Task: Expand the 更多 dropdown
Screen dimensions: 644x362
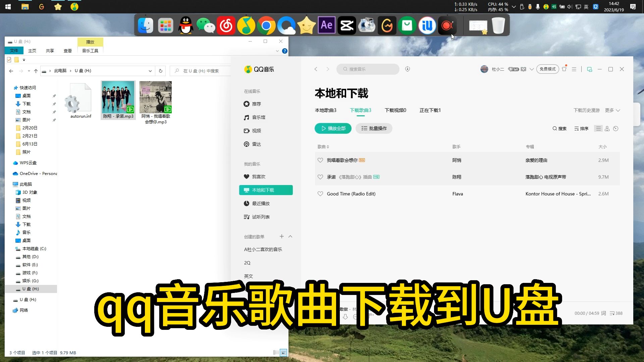Action: [x=612, y=110]
